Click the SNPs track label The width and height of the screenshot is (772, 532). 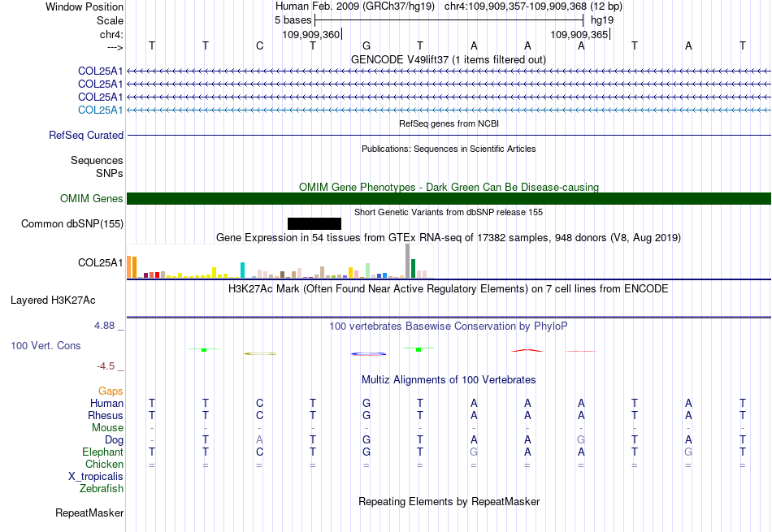point(110,173)
